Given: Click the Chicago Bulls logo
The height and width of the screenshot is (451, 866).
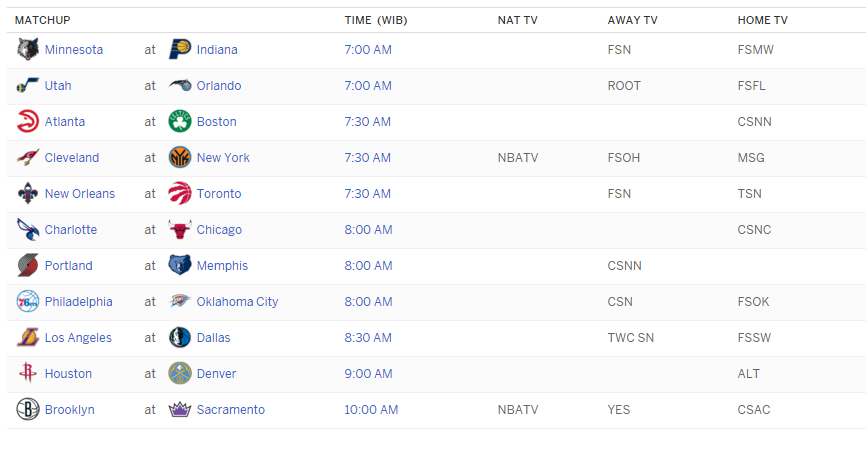Looking at the screenshot, I should (x=180, y=230).
